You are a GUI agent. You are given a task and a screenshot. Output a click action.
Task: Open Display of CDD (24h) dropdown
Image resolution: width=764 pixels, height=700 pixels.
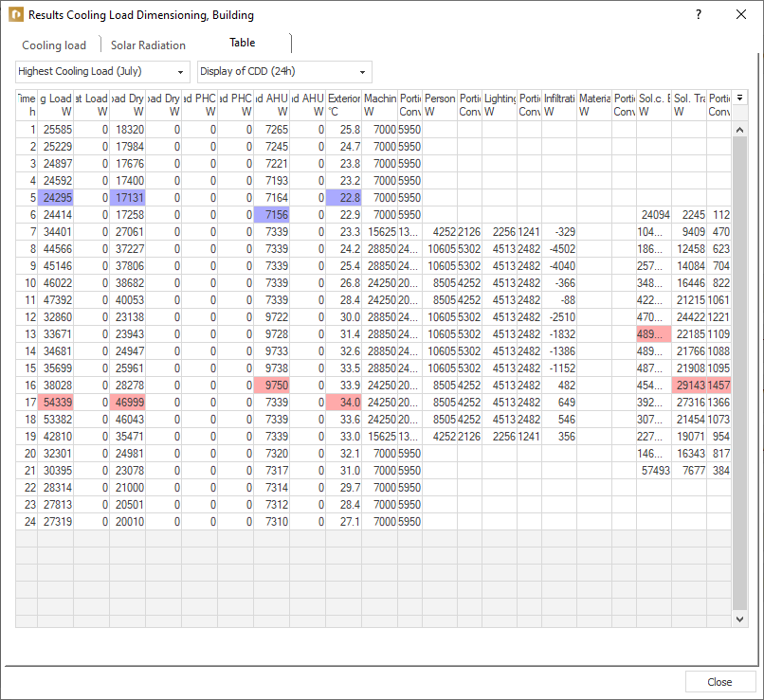click(284, 72)
